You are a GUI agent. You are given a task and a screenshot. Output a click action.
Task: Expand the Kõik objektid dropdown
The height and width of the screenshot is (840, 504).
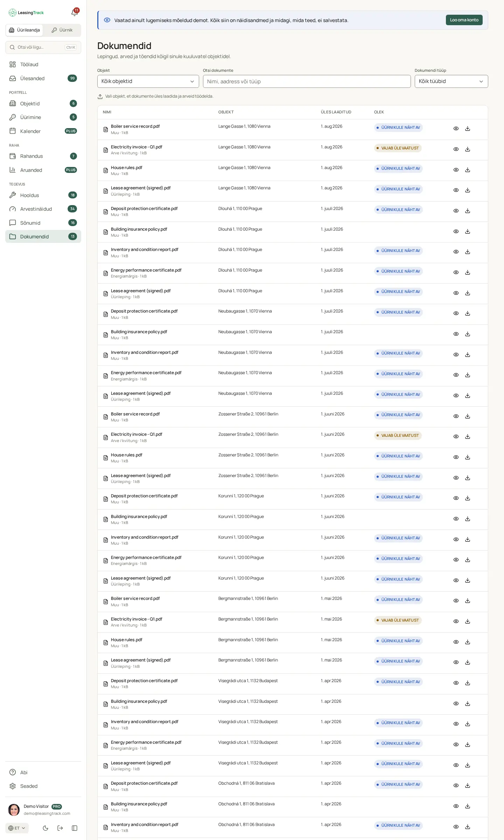pos(148,81)
